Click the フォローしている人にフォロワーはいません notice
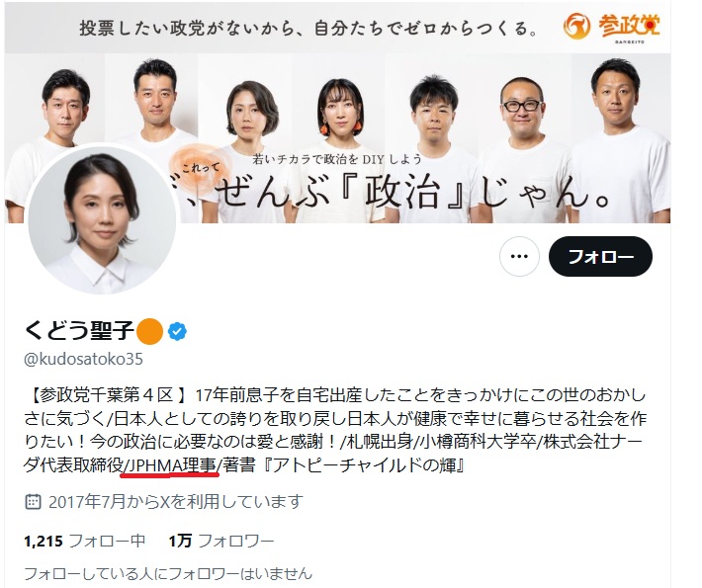Screen dimensions: 702x588 pyautogui.click(x=168, y=574)
